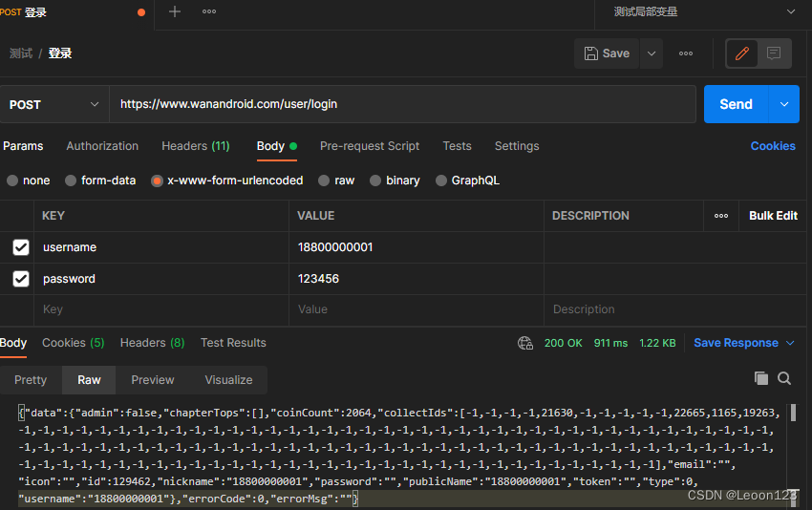Click the network globe lock icon
Viewport: 812px width, 510px height.
click(525, 343)
